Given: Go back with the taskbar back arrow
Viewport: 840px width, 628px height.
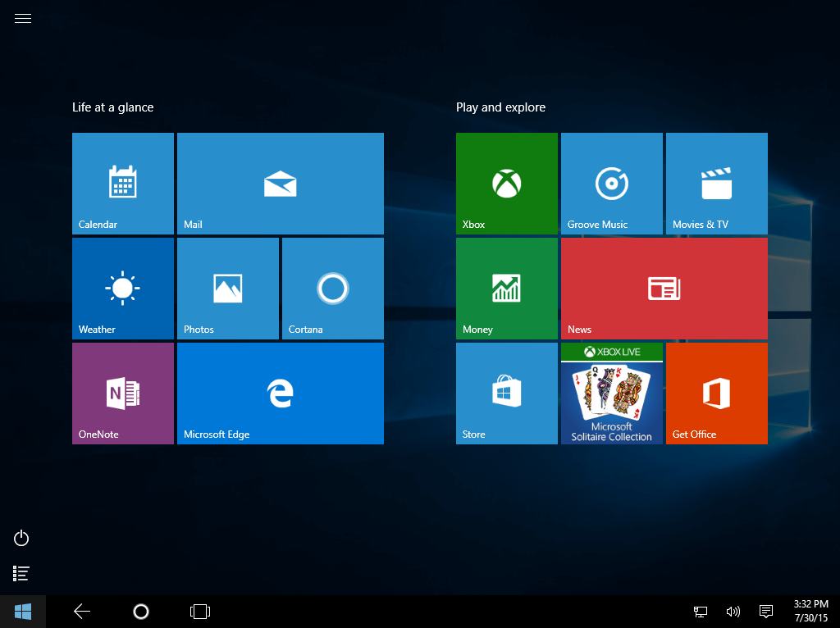Looking at the screenshot, I should pos(82,612).
